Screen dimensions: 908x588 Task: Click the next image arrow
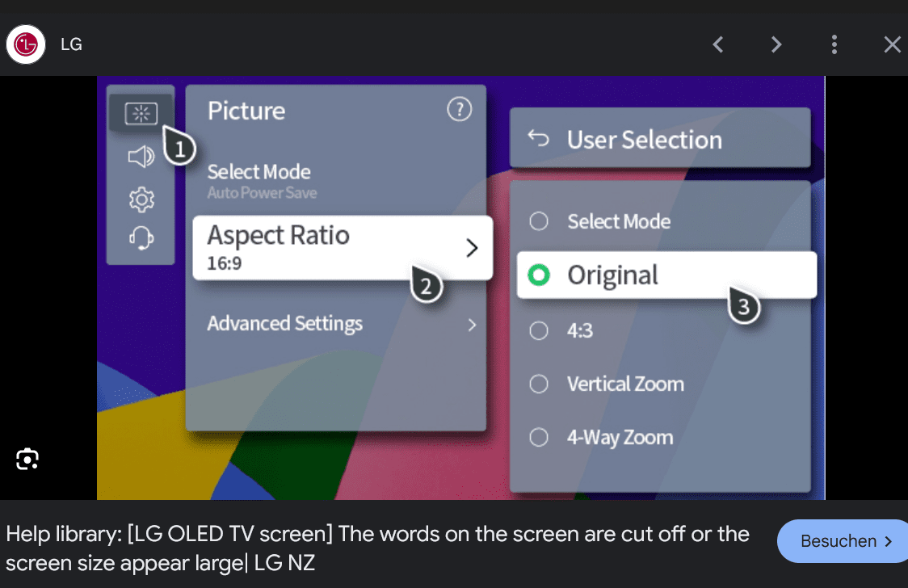pos(776,44)
